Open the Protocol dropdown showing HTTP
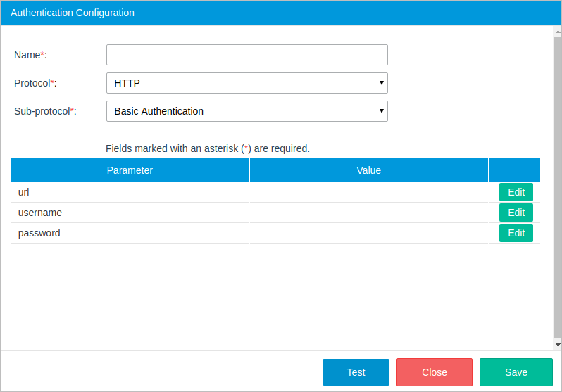This screenshot has width=562, height=392. (x=246, y=83)
